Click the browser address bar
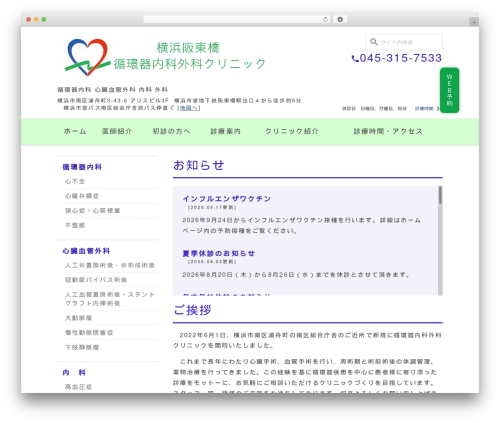Screen dimensions: 500x423 tap(237, 20)
